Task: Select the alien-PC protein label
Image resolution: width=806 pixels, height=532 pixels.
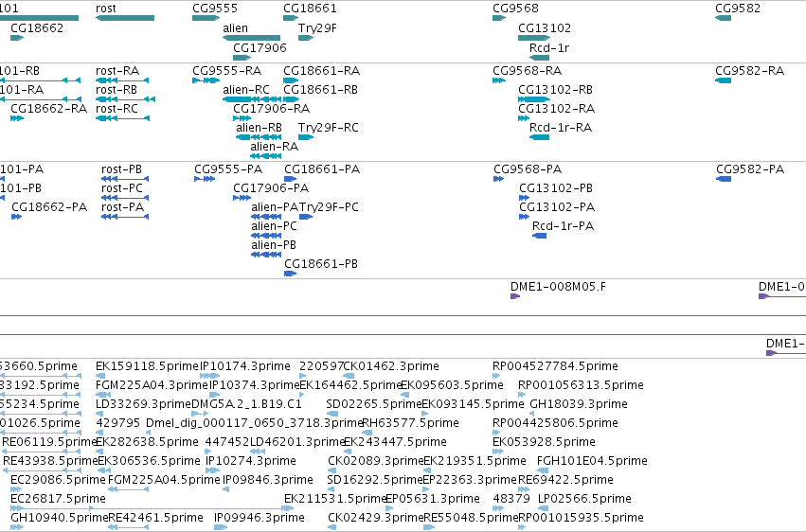Action: 274,226
